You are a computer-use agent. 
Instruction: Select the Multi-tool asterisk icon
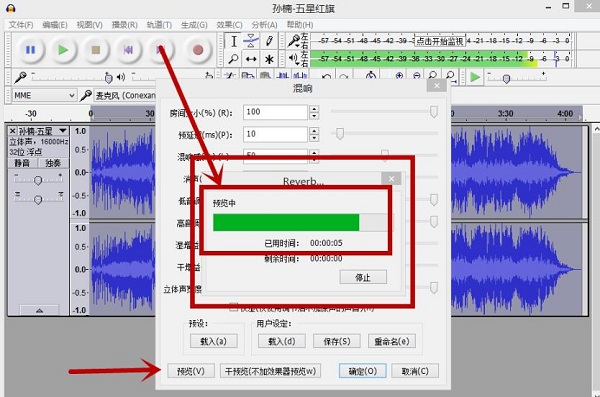269,59
